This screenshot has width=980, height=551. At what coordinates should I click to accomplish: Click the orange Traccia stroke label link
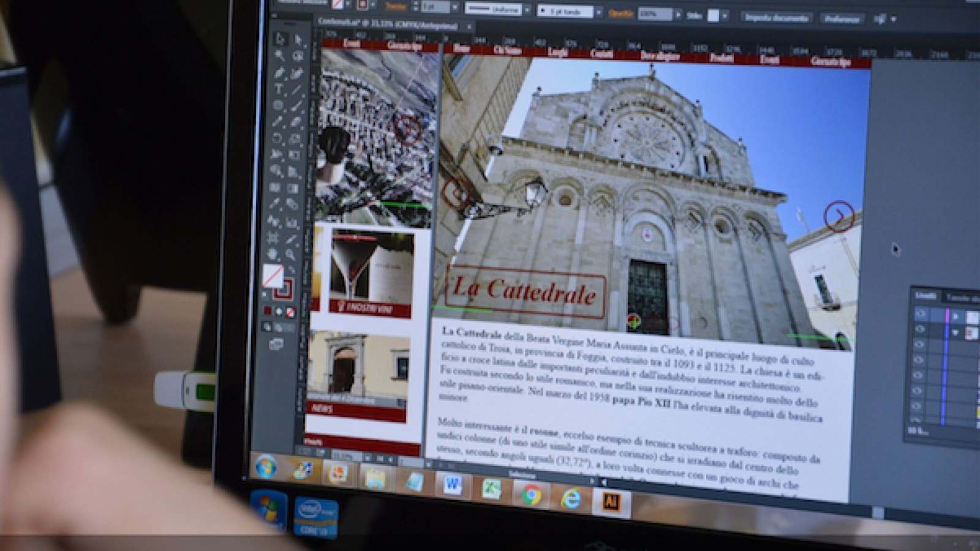pyautogui.click(x=396, y=6)
